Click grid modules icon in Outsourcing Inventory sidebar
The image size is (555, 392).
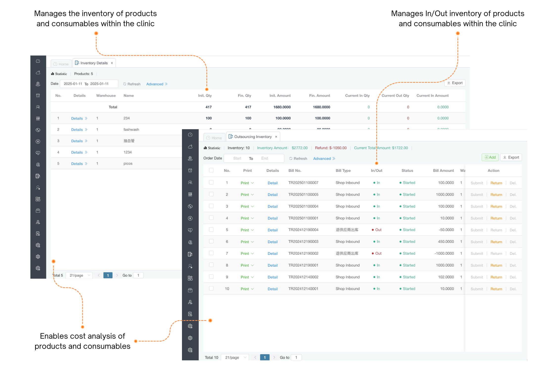190,278
